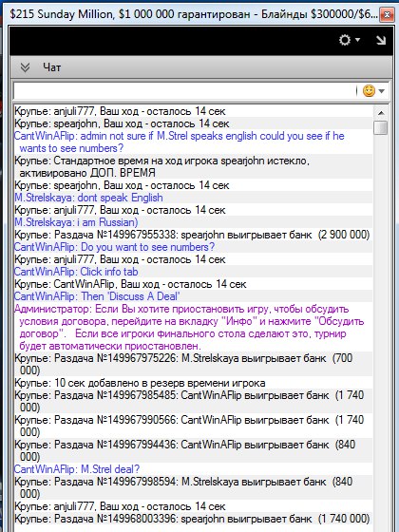Grab the chat scrollbar thumb
Viewport: 399px width, 532px height.
(x=381, y=127)
